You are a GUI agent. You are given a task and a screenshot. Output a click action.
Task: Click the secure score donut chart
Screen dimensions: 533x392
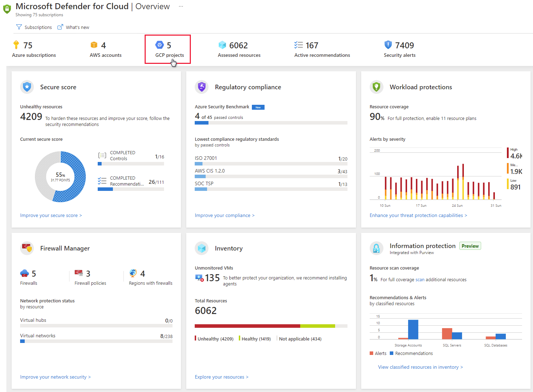(60, 176)
